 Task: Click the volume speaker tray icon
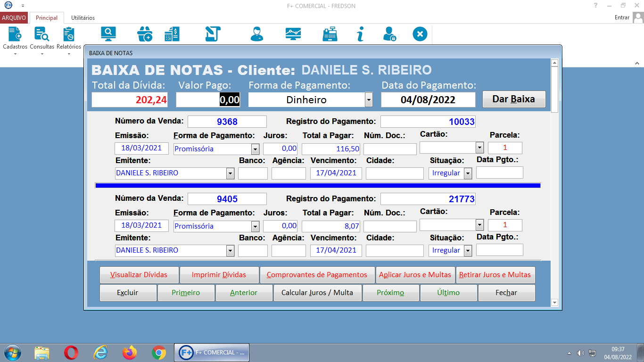[x=580, y=353]
